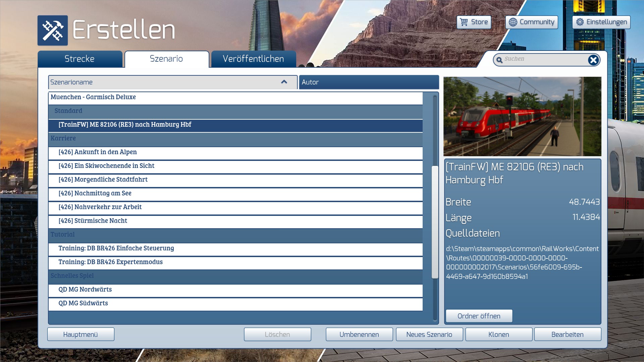Screen dimensions: 644x362
Task: Toggle sort arrow on Szenarioname column
Action: (x=284, y=82)
